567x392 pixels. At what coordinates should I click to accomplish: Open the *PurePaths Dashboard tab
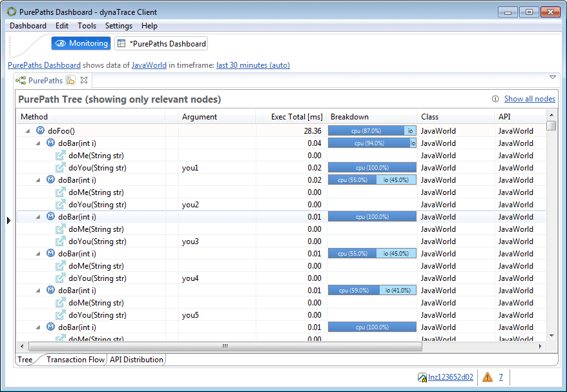pyautogui.click(x=161, y=43)
